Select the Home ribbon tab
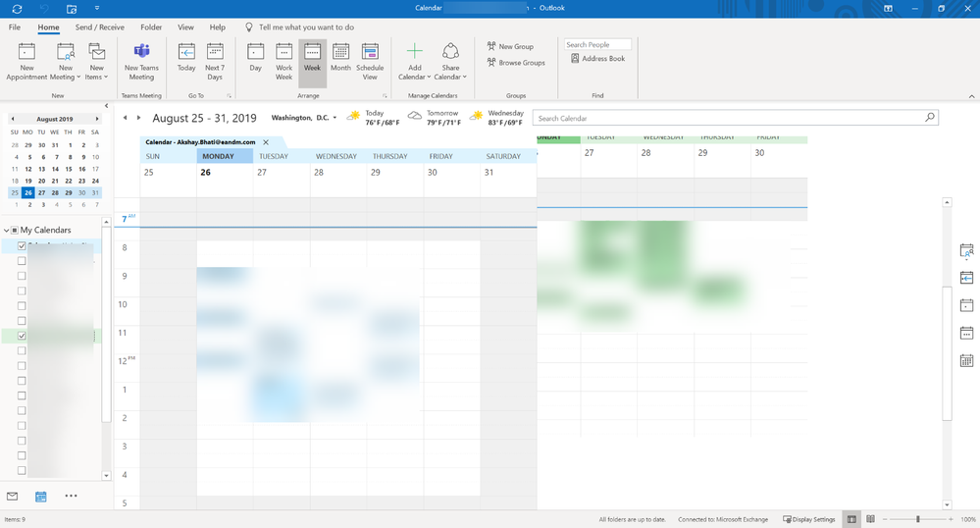The width and height of the screenshot is (980, 528). tap(48, 27)
